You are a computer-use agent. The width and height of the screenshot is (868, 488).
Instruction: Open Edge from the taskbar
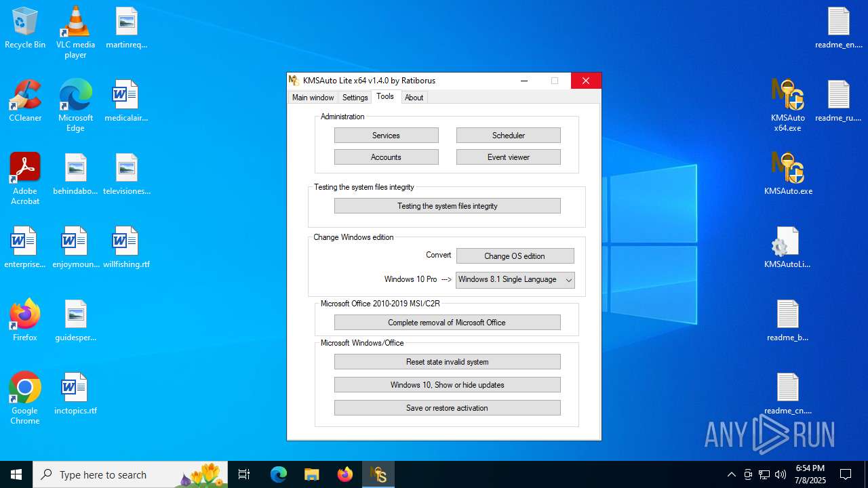click(279, 474)
